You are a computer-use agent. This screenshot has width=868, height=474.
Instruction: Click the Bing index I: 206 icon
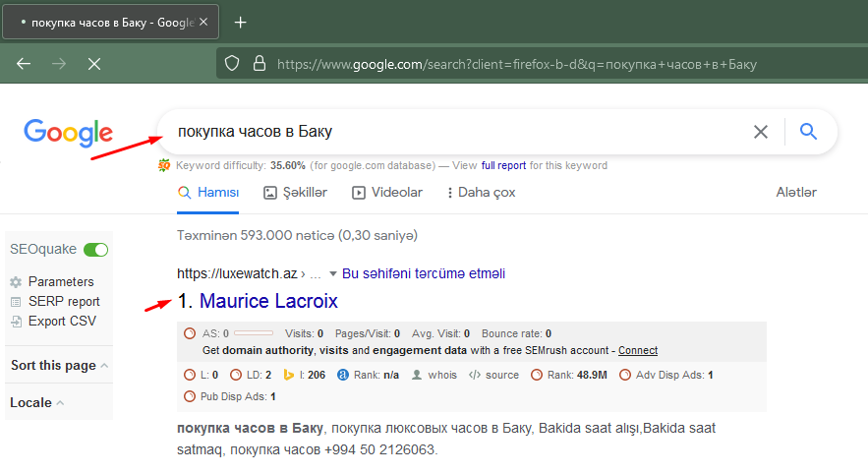click(288, 375)
